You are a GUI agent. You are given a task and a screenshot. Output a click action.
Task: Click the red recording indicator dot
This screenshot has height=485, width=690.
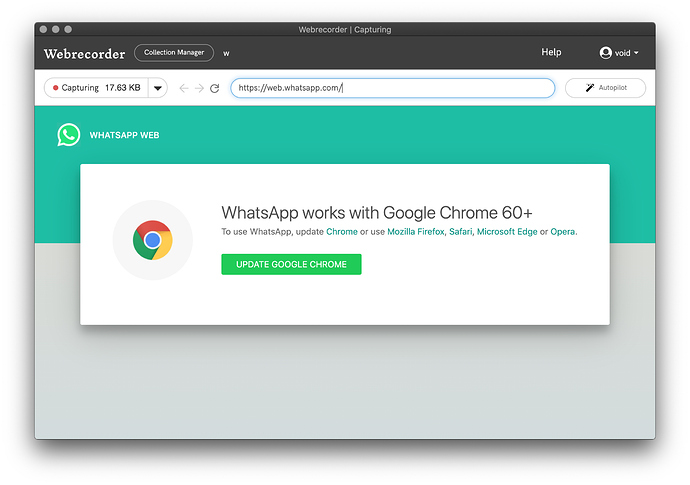(x=55, y=88)
